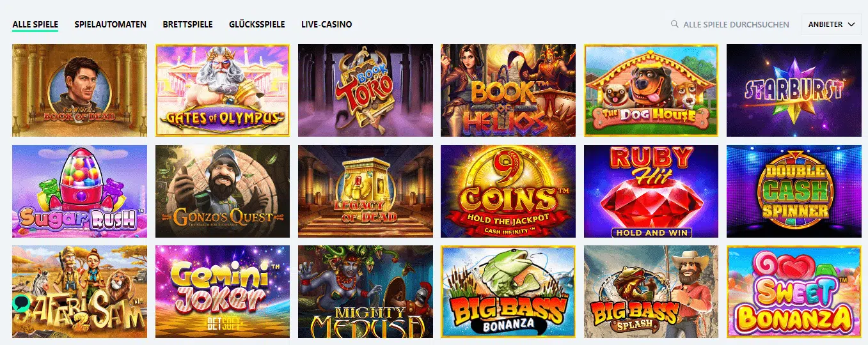Expand the Anbieter dropdown

tap(832, 24)
